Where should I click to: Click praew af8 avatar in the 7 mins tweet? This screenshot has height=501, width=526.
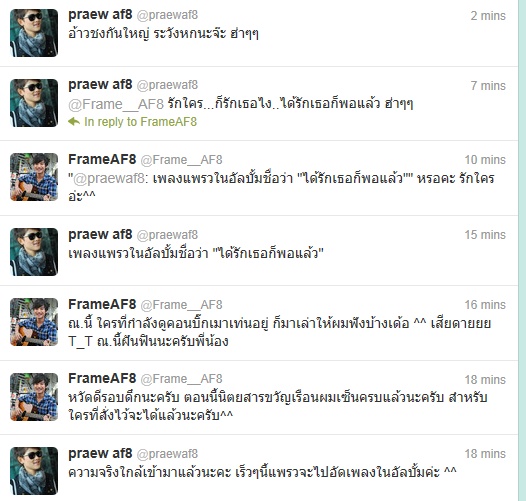point(34,103)
